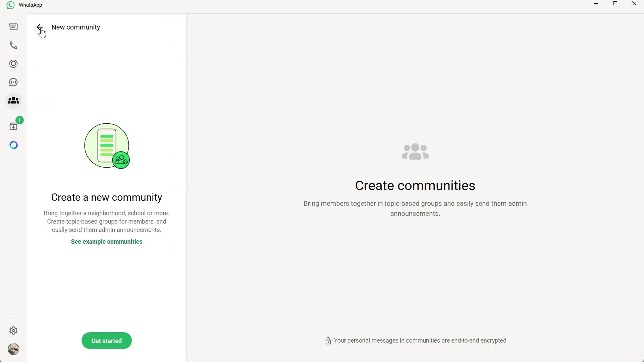Go back using the back arrow

pyautogui.click(x=40, y=27)
